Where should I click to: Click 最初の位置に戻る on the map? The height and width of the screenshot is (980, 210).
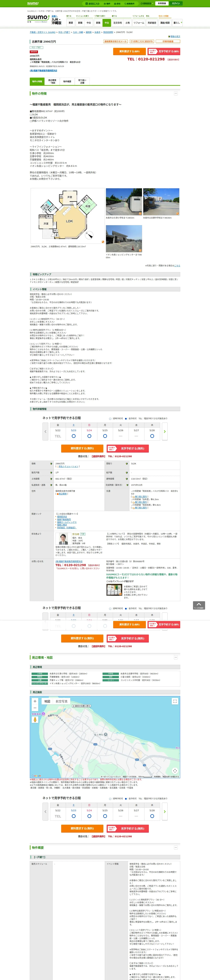[82, 706]
